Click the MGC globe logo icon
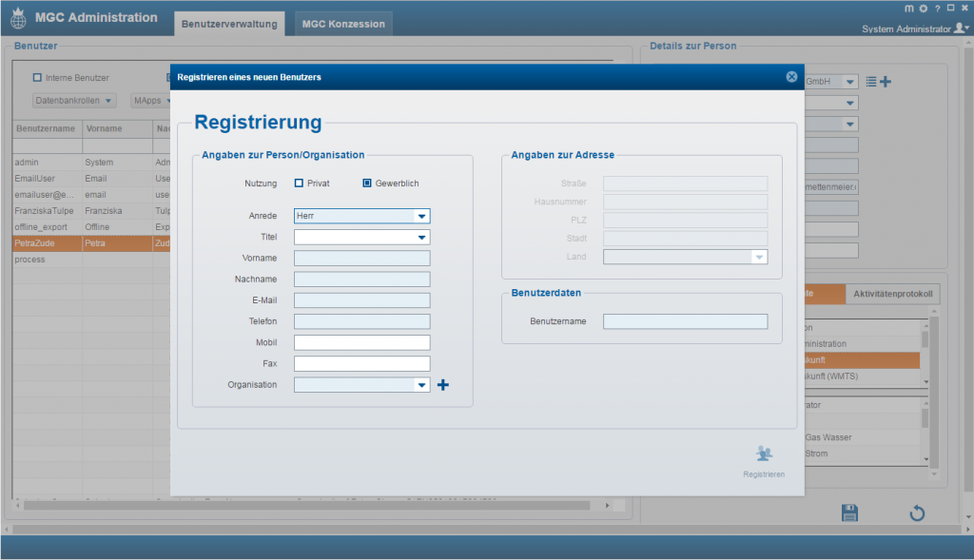974x560 pixels. 17,19
